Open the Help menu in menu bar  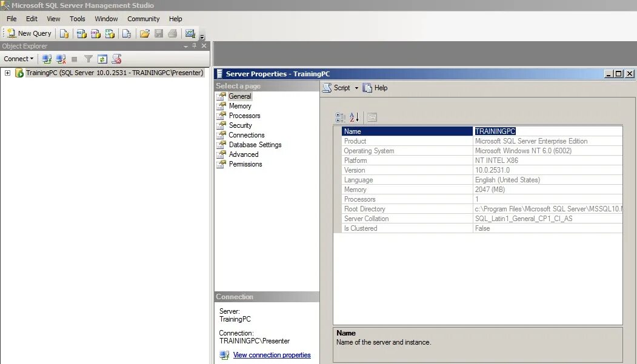click(176, 19)
